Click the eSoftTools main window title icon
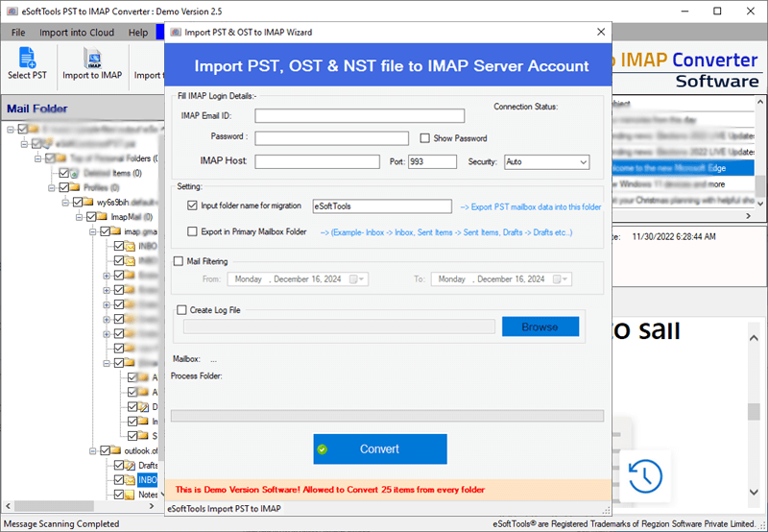This screenshot has width=768, height=532. [x=12, y=11]
